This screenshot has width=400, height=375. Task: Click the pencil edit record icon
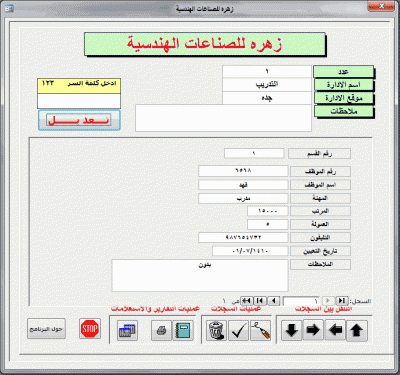coord(260,330)
